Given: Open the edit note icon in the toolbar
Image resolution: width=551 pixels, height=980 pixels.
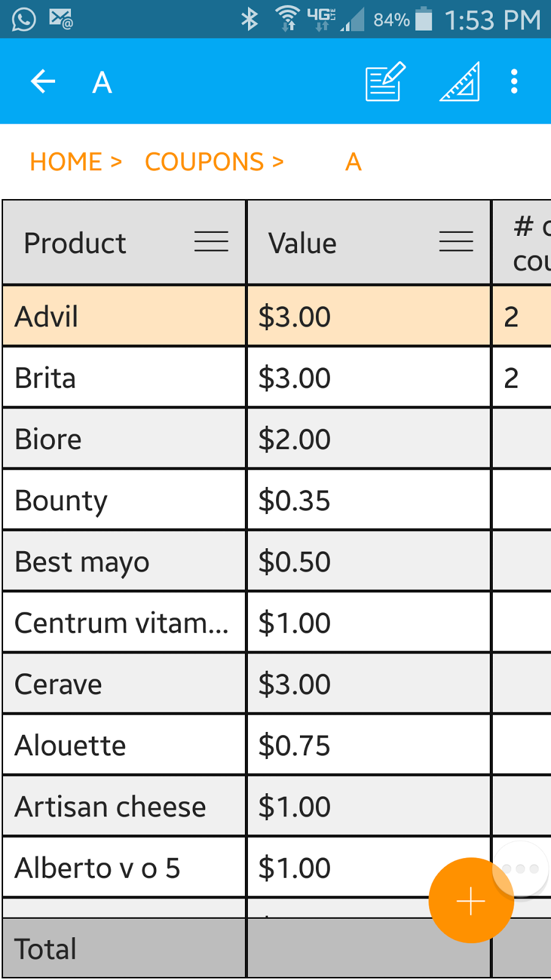Looking at the screenshot, I should (383, 81).
